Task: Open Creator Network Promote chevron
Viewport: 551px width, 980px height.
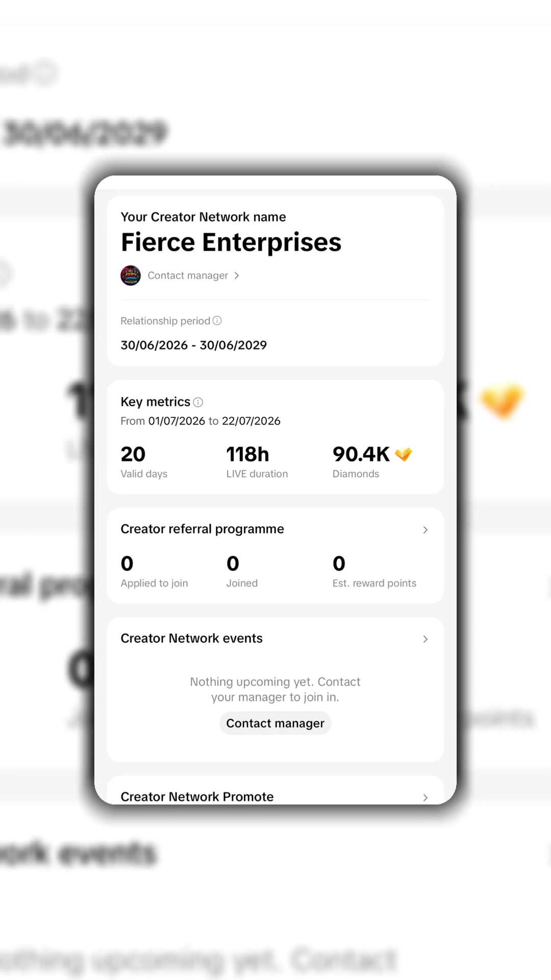Action: pos(425,797)
